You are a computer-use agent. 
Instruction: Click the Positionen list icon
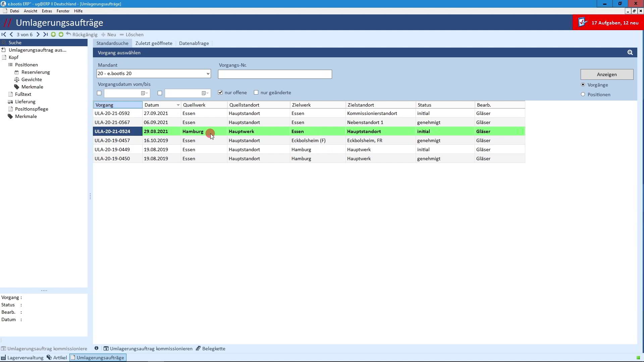click(x=10, y=65)
